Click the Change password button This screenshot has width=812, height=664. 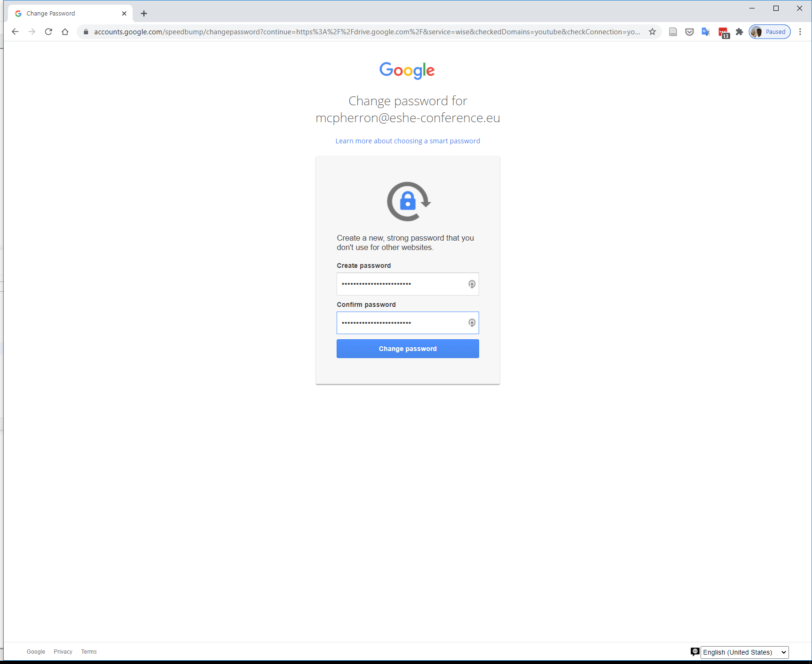[408, 349]
